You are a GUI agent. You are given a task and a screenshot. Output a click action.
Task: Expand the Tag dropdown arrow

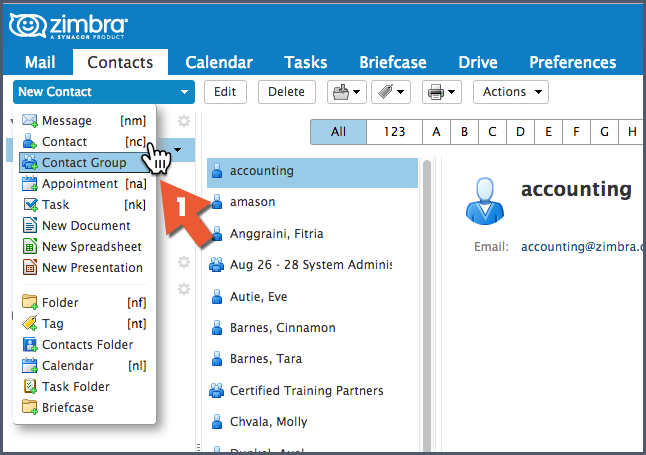(x=400, y=92)
